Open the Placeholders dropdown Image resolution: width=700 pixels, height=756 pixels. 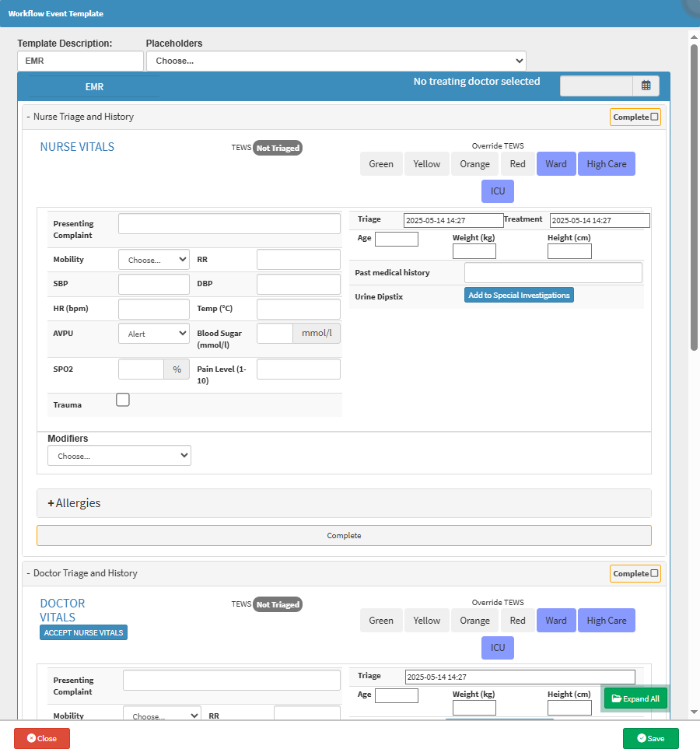(336, 61)
